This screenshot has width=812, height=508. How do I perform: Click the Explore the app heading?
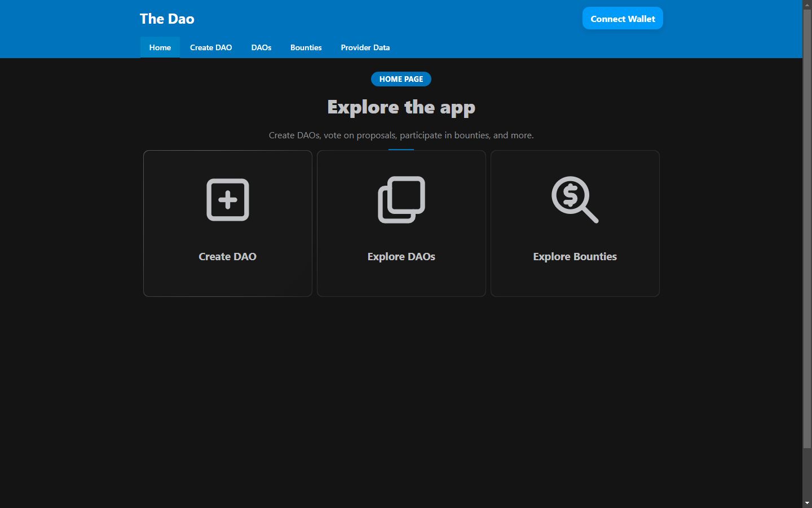[401, 107]
